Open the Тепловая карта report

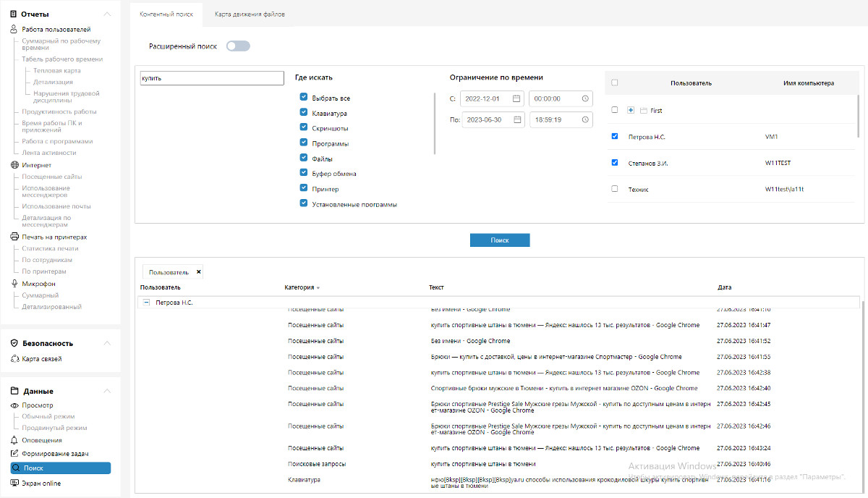[57, 71]
